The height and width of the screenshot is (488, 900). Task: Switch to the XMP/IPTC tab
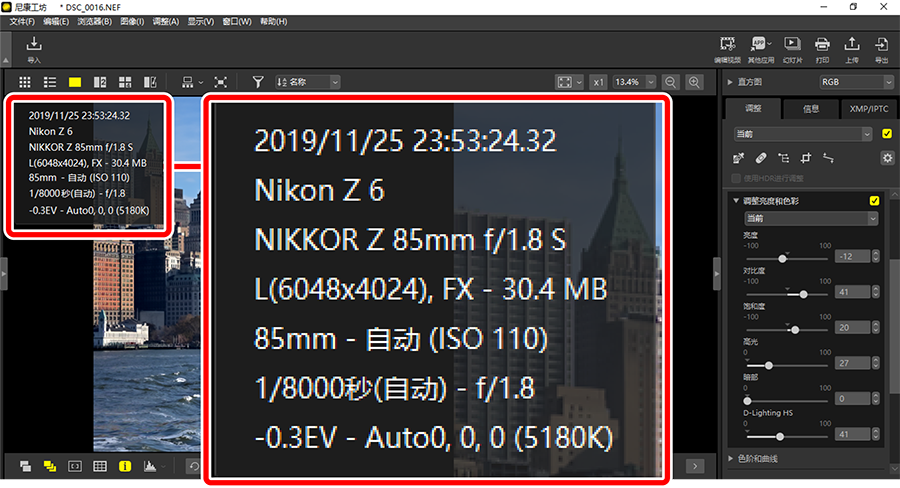[868, 109]
